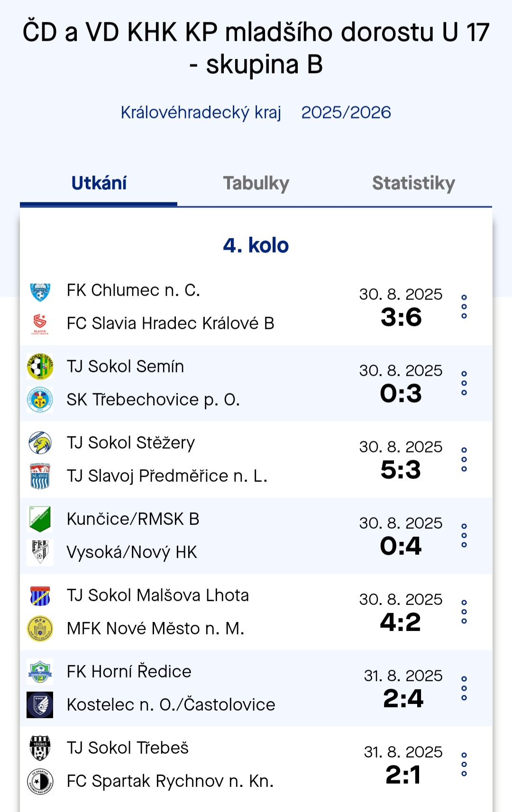Open the Kunčice/RMSK B green crest
This screenshot has width=512, height=812.
(x=40, y=519)
